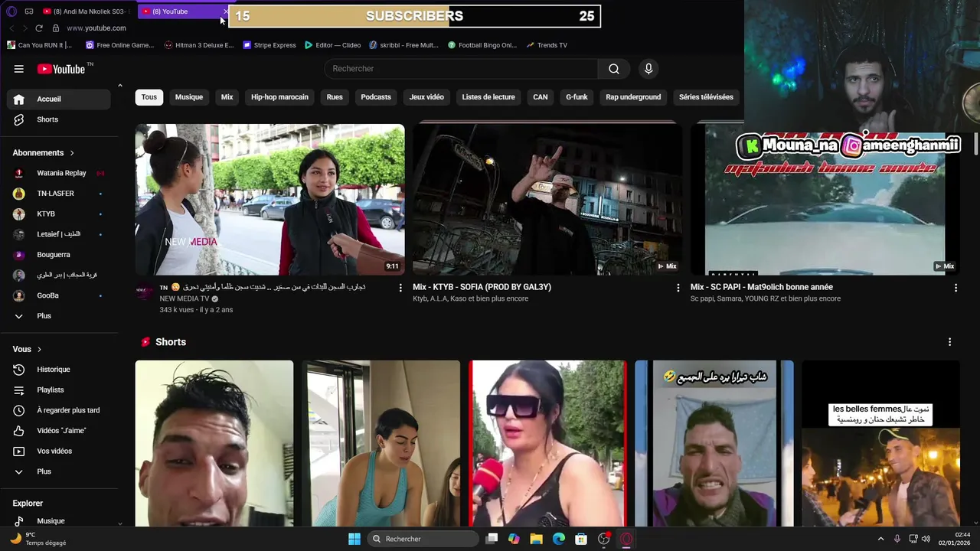
Task: Show hidden system tray icons
Action: (880, 539)
